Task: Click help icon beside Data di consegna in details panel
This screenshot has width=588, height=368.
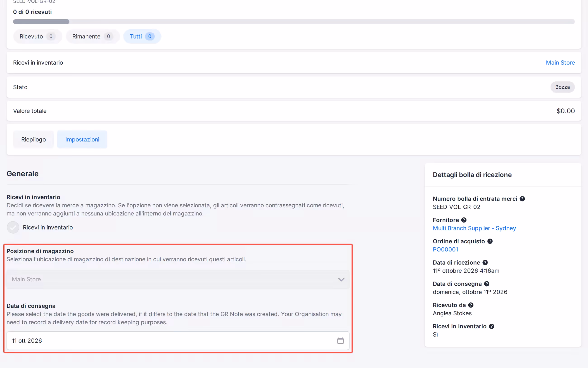Action: [487, 284]
